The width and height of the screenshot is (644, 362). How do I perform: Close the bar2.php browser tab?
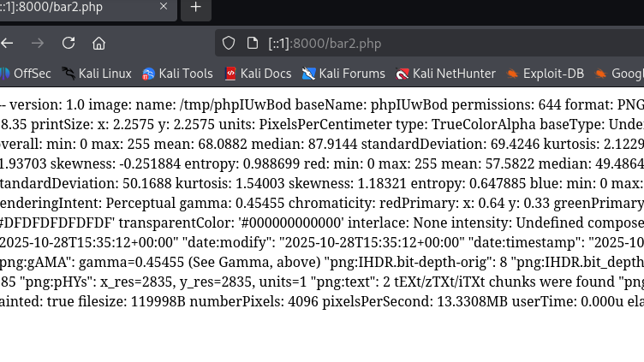click(164, 7)
